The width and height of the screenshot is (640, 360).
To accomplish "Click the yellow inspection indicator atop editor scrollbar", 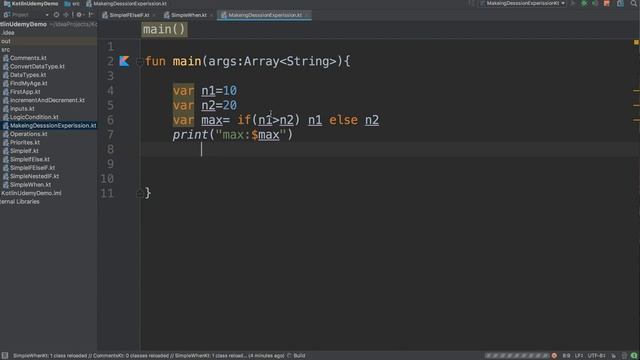I will tap(636, 42).
